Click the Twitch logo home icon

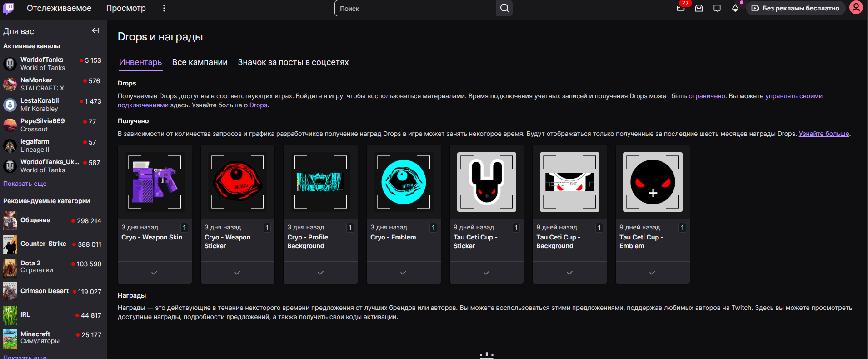point(9,8)
